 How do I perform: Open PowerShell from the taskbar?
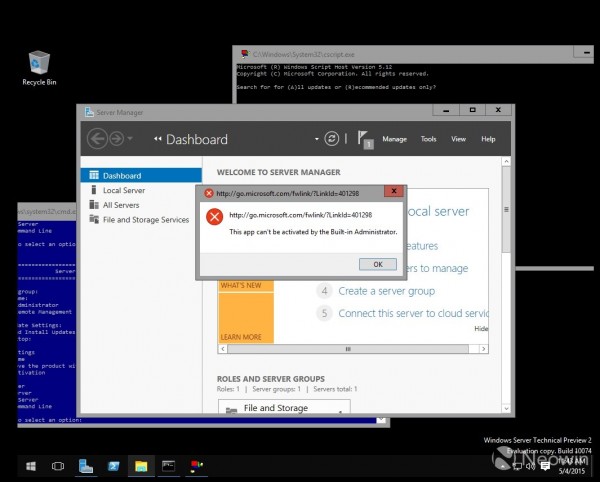point(113,466)
